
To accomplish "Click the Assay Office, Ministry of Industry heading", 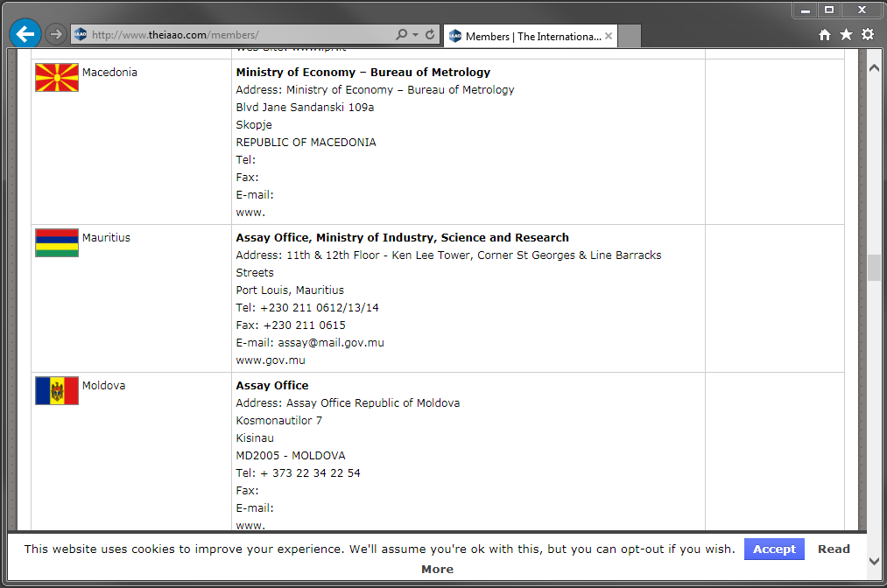I will click(402, 238).
